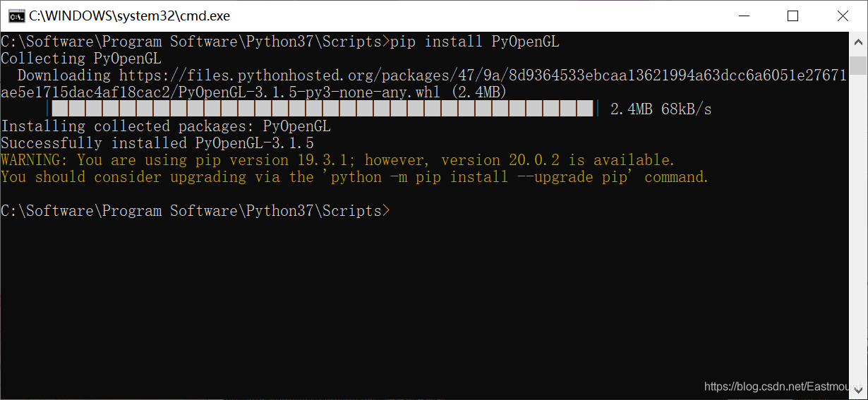Click the '2.4MB 68kB/s' speed text
Image resolution: width=868 pixels, height=400 pixels.
(x=661, y=109)
